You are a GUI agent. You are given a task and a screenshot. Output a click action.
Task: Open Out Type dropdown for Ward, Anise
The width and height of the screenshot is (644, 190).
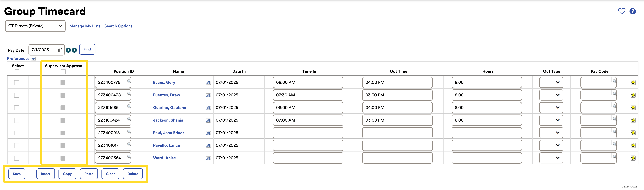click(551, 158)
